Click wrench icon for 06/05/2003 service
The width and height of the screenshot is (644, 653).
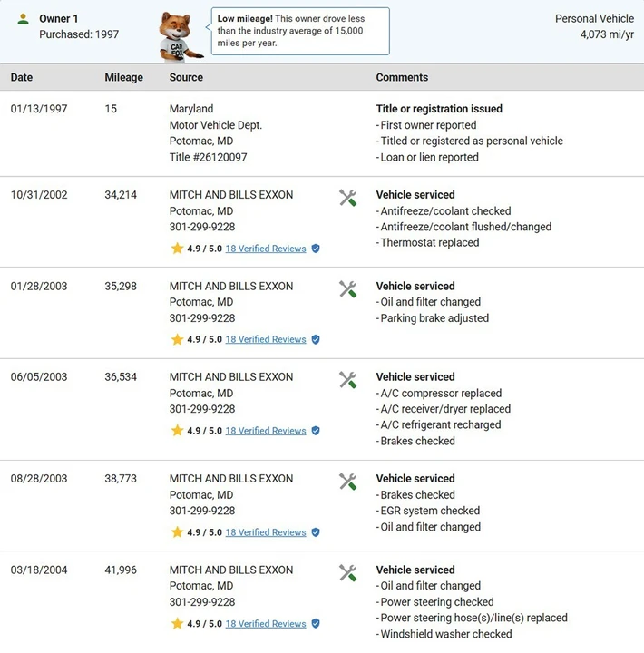(347, 380)
